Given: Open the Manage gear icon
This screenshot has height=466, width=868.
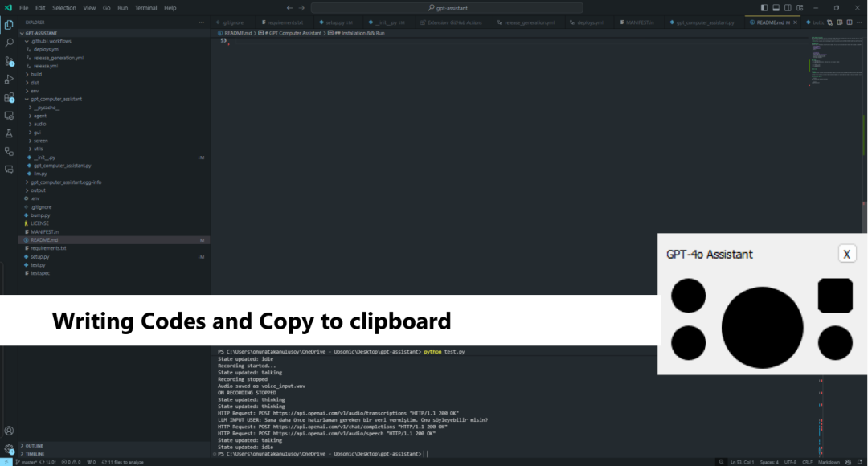Looking at the screenshot, I should coord(9,449).
